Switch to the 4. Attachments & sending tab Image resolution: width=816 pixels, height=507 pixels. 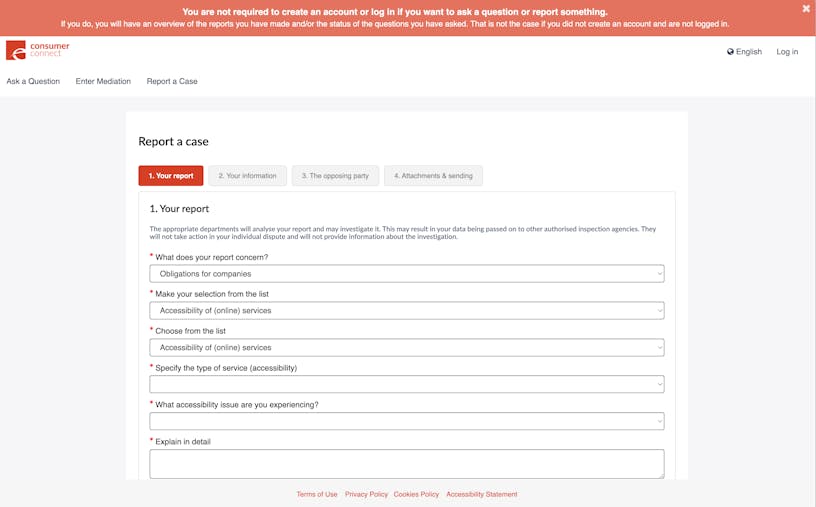pyautogui.click(x=433, y=176)
